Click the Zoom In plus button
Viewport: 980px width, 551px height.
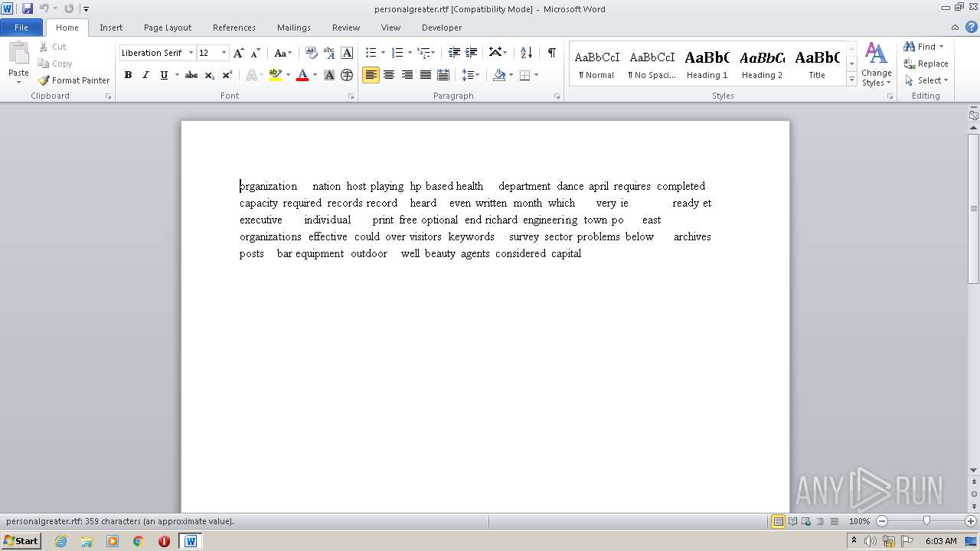(x=971, y=521)
